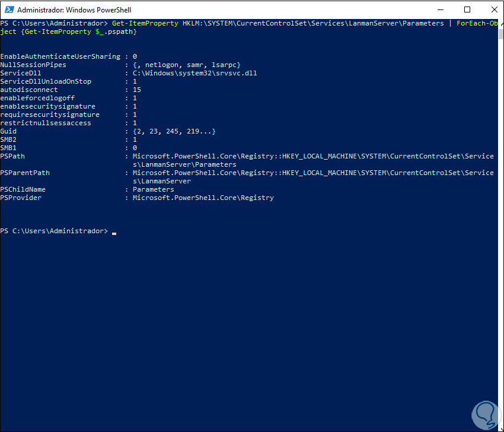Click the Guid value braces

coord(174,131)
